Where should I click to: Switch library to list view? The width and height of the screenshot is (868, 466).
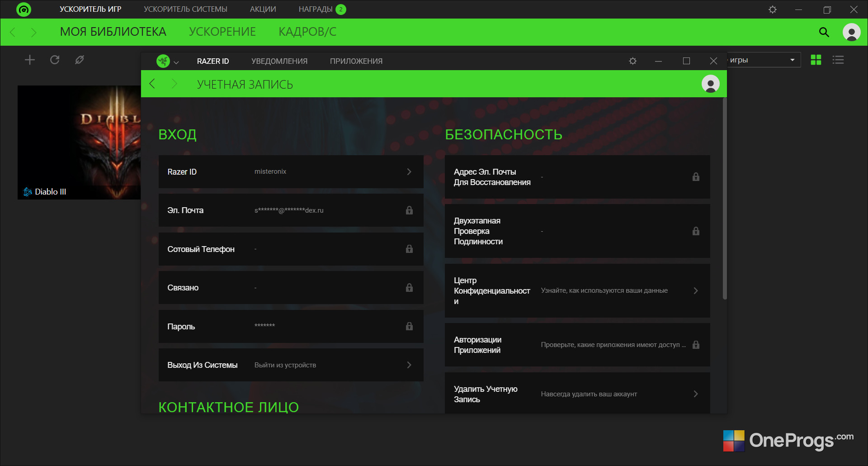pyautogui.click(x=838, y=60)
